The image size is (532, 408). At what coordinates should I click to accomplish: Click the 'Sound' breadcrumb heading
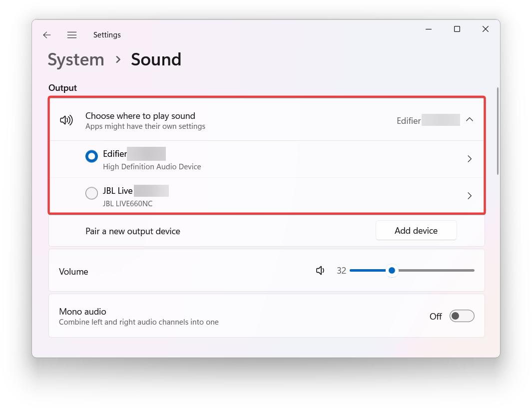click(x=156, y=60)
